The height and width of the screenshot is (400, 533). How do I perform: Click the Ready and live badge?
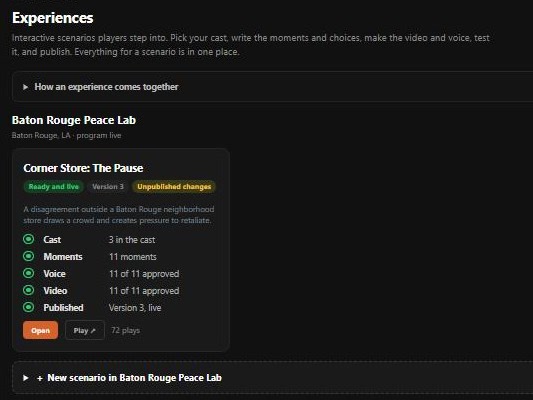coord(53,187)
